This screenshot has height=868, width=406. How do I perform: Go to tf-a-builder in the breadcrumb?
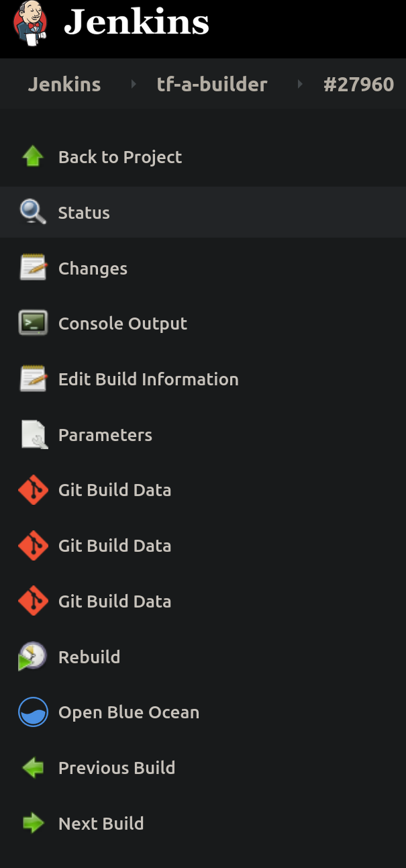click(x=212, y=85)
